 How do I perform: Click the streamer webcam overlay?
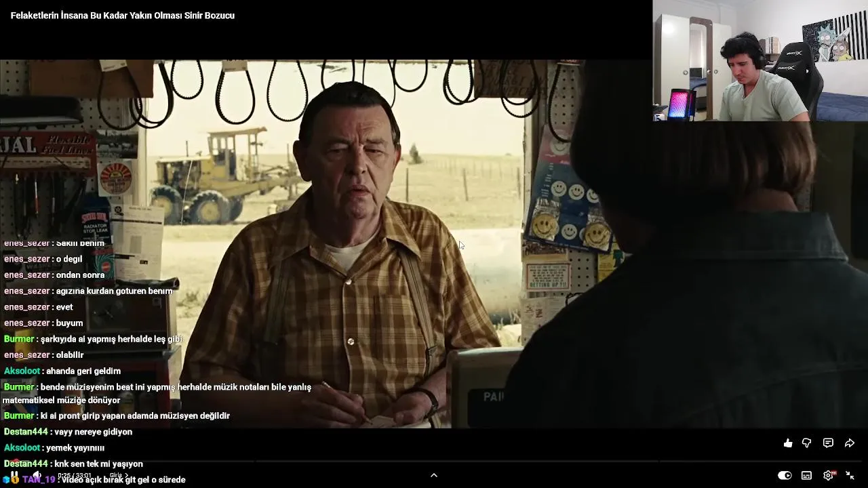tap(760, 60)
